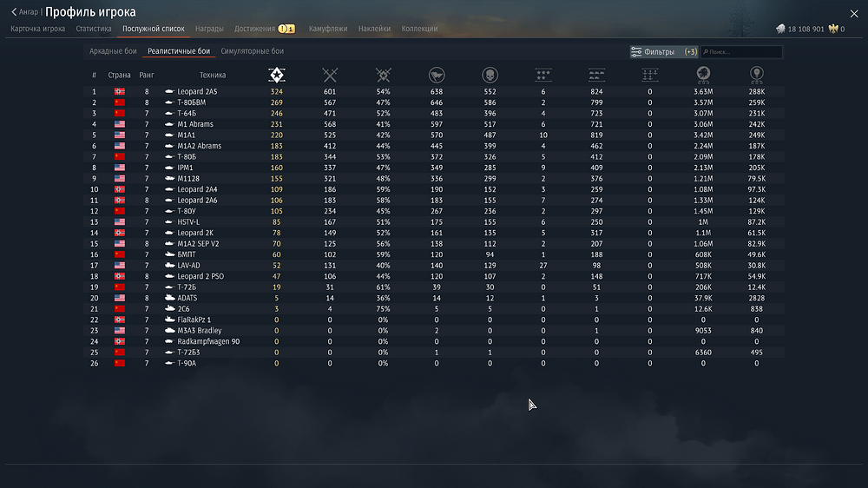Click vehicle icon beside FlaRakPz 1
Screen dimensions: 868x488
pos(170,320)
